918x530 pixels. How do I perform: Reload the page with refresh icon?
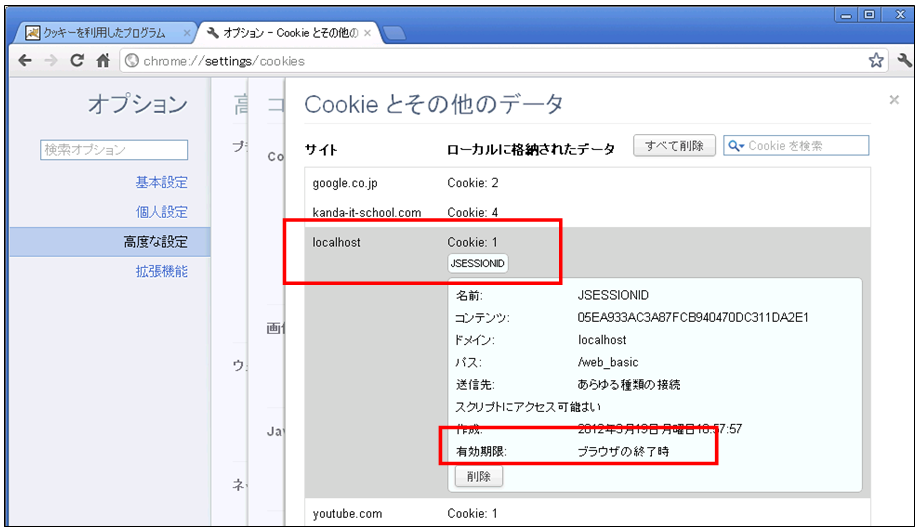(x=76, y=61)
